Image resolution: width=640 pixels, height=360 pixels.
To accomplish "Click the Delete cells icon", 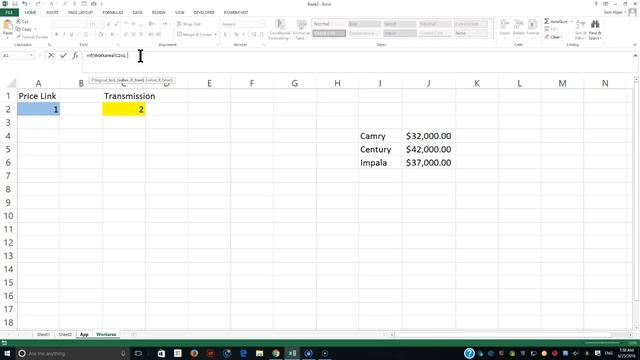I will [x=518, y=27].
